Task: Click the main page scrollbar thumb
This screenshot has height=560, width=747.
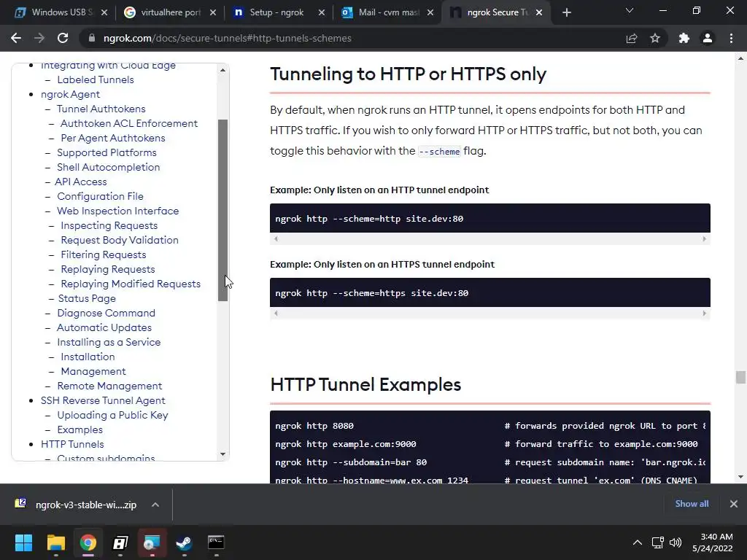Action: (740, 377)
